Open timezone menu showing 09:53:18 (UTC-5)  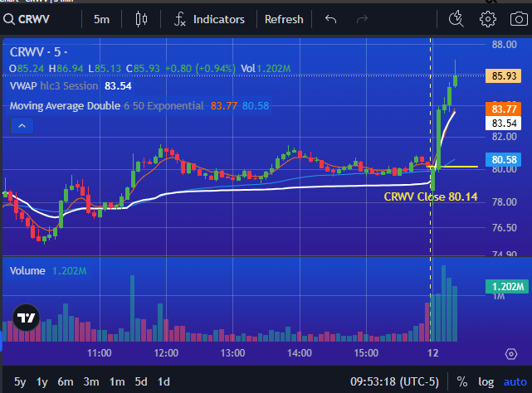pyautogui.click(x=394, y=382)
